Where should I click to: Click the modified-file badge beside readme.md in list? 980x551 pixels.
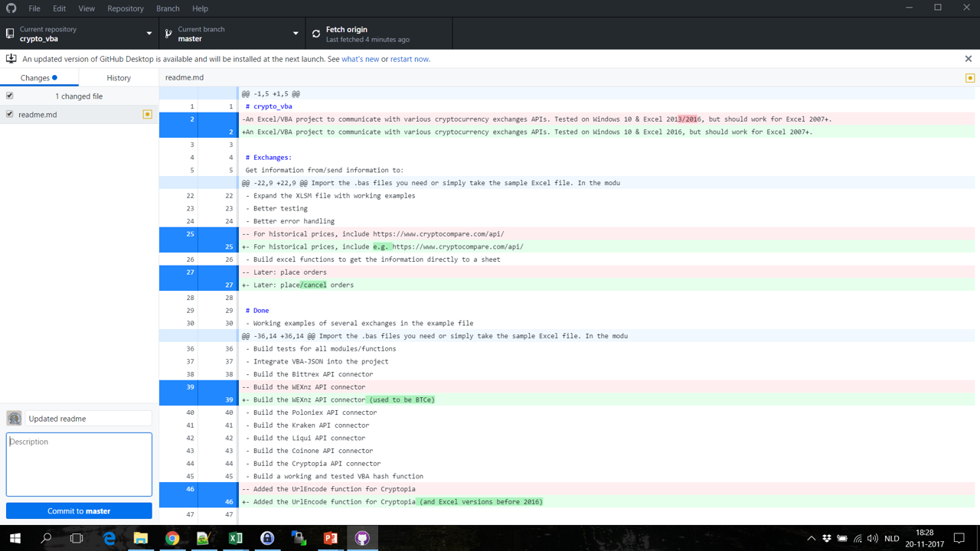pos(148,115)
